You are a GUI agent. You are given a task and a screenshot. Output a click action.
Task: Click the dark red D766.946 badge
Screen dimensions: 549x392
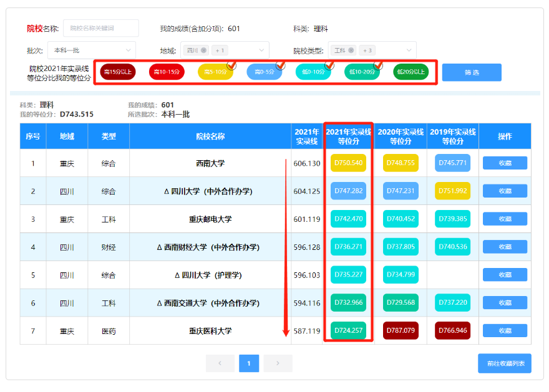(x=453, y=331)
